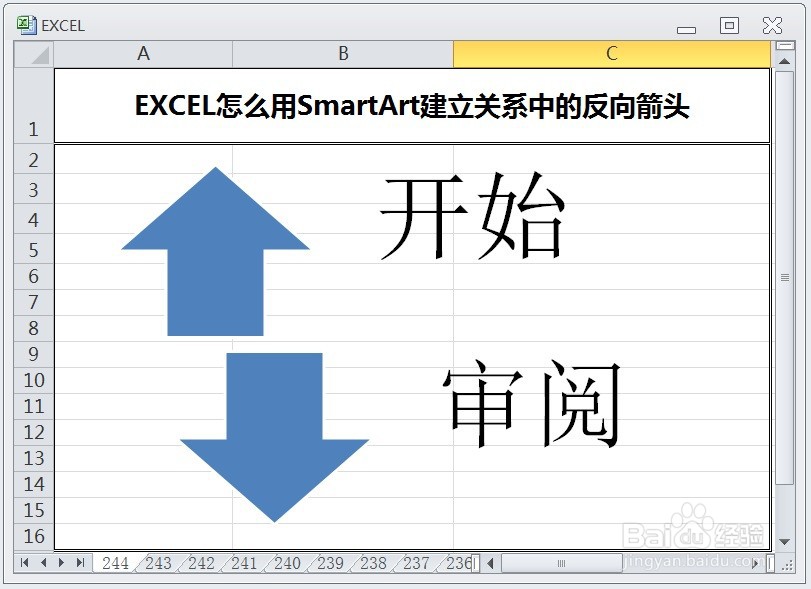Click the vertical scrollbar up arrow
The height and width of the screenshot is (589, 811).
pos(785,62)
